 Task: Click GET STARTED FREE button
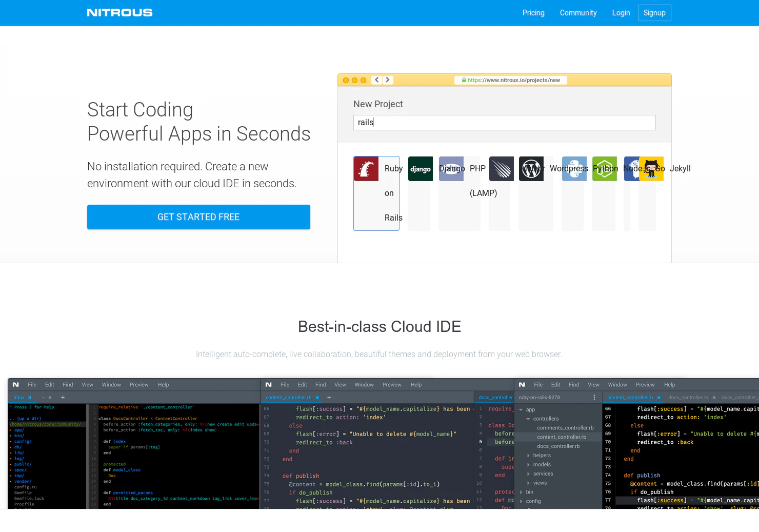(198, 217)
